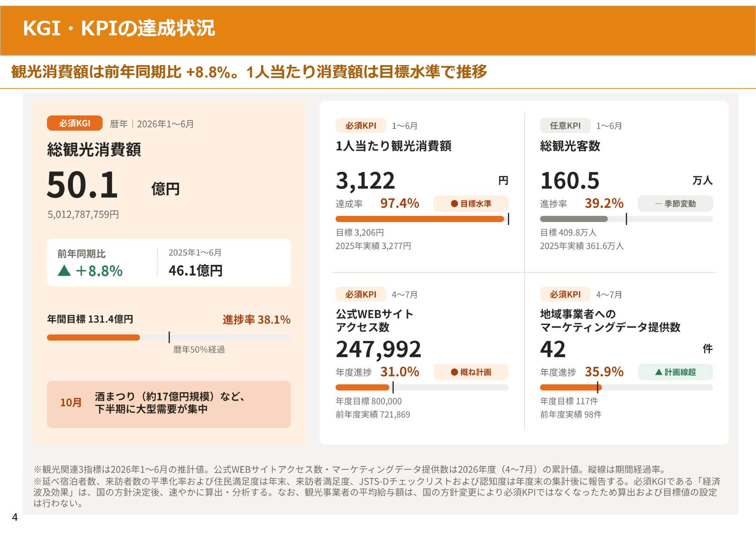This screenshot has height=535, width=756.
Task: Click the exact amount 5,012,787,759円
Action: [83, 214]
